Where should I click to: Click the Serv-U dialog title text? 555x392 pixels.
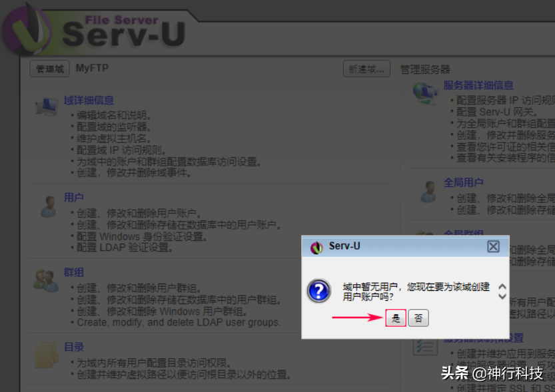[344, 246]
